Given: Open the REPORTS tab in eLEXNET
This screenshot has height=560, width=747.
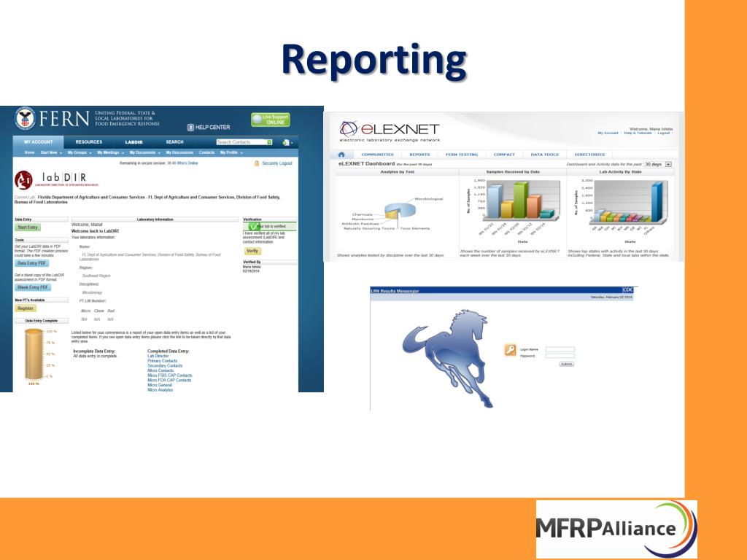Looking at the screenshot, I should [419, 155].
